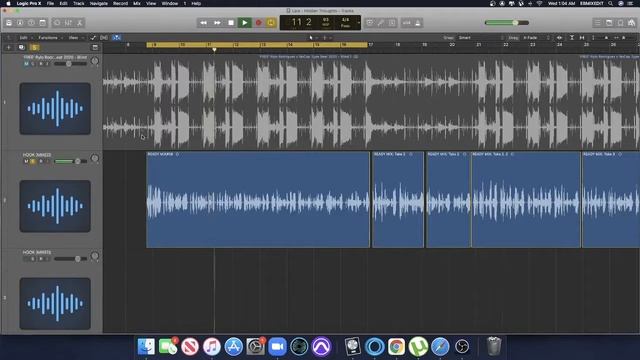Unsolo the second HOOK track
The width and height of the screenshot is (640, 360).
pyautogui.click(x=33, y=161)
